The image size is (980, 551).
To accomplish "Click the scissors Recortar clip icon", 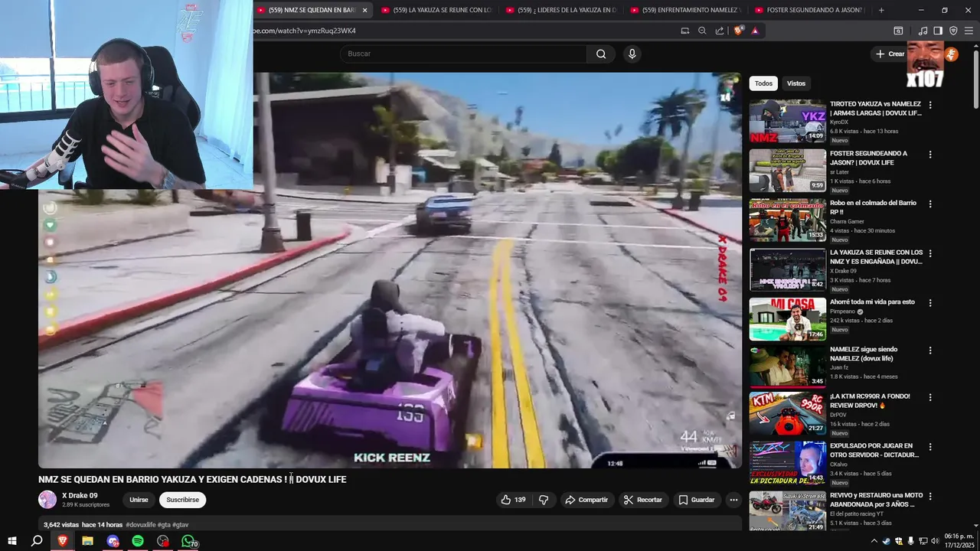I will click(x=629, y=500).
